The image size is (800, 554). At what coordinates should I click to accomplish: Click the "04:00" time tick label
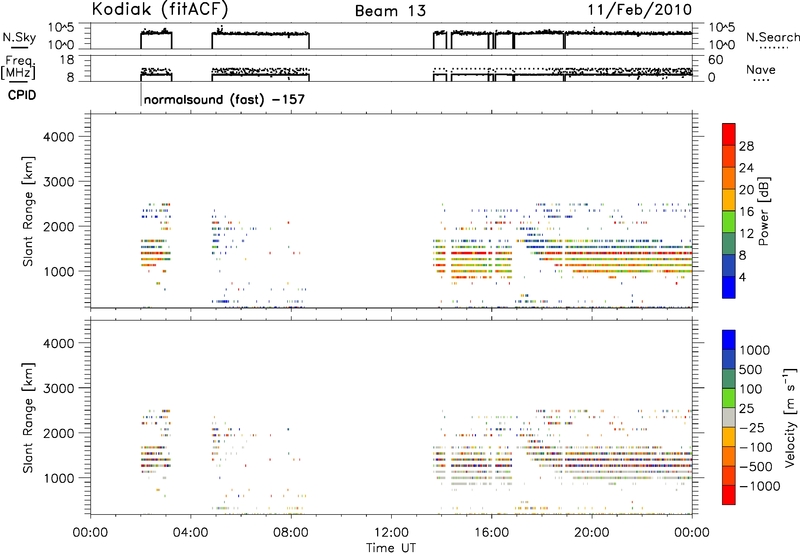[190, 533]
